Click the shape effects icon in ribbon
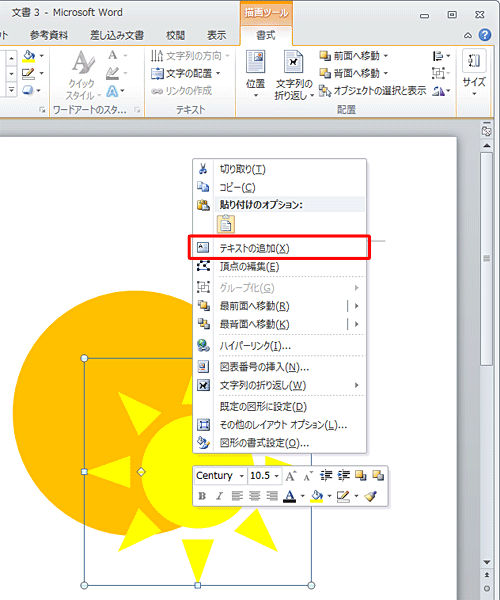Viewport: 500px width, 600px height. click(x=28, y=90)
